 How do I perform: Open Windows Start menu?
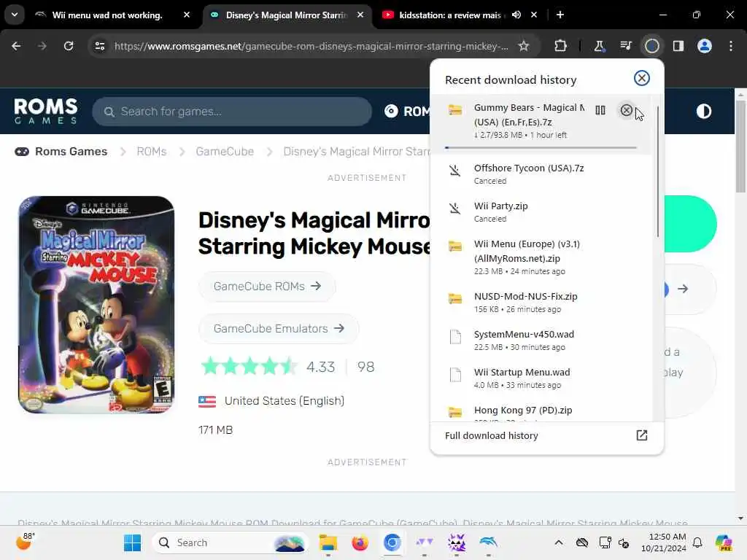pos(132,542)
